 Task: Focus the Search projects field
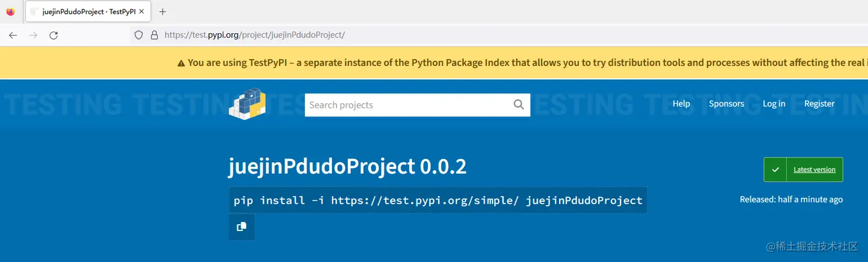pyautogui.click(x=408, y=105)
